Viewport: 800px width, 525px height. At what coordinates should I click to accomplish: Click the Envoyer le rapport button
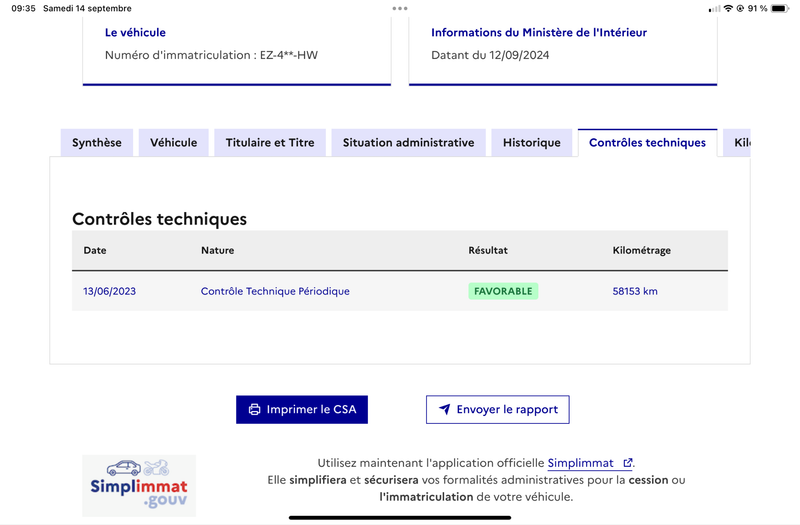pyautogui.click(x=497, y=409)
